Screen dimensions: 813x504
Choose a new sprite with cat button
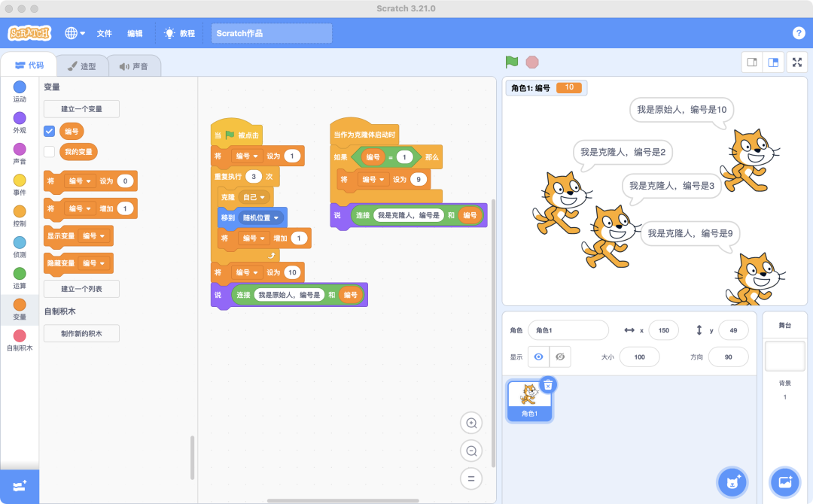(732, 482)
